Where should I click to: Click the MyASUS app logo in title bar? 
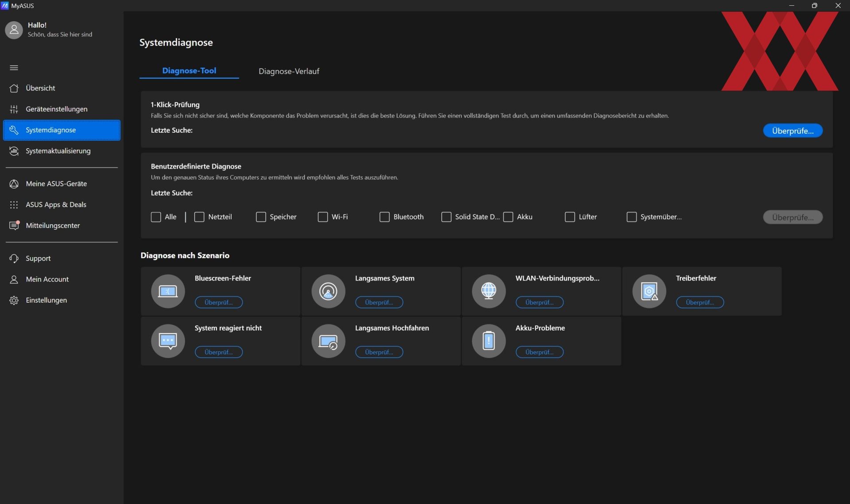tap(5, 5)
